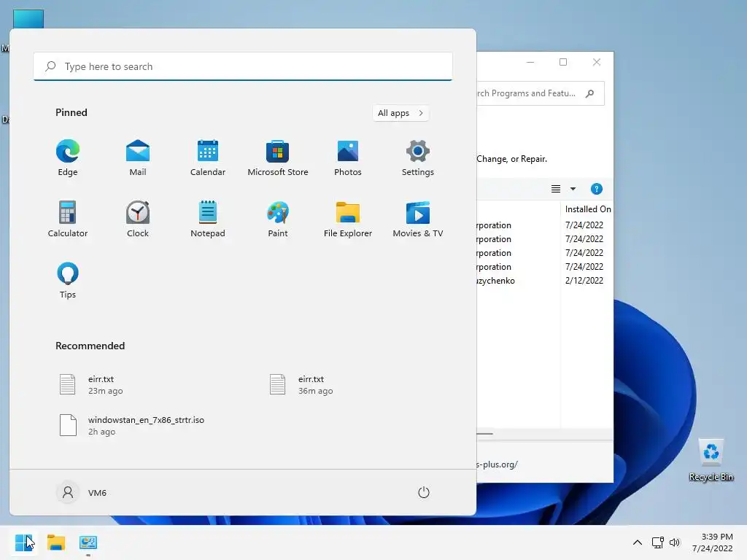Click the Start button on the taskbar
This screenshot has height=560, width=747.
[24, 542]
